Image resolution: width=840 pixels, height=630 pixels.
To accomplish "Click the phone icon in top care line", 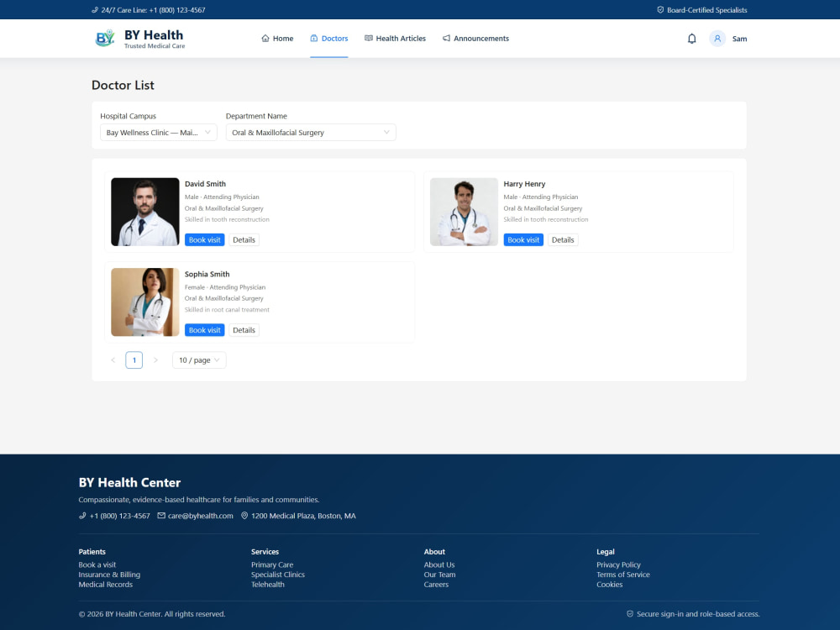I will click(x=95, y=9).
